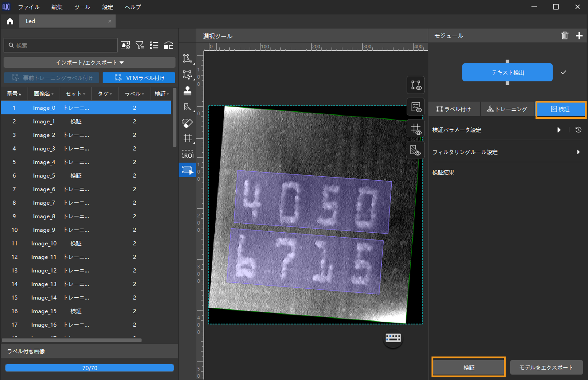
Task: Select the grid cutting tool
Action: tap(187, 138)
